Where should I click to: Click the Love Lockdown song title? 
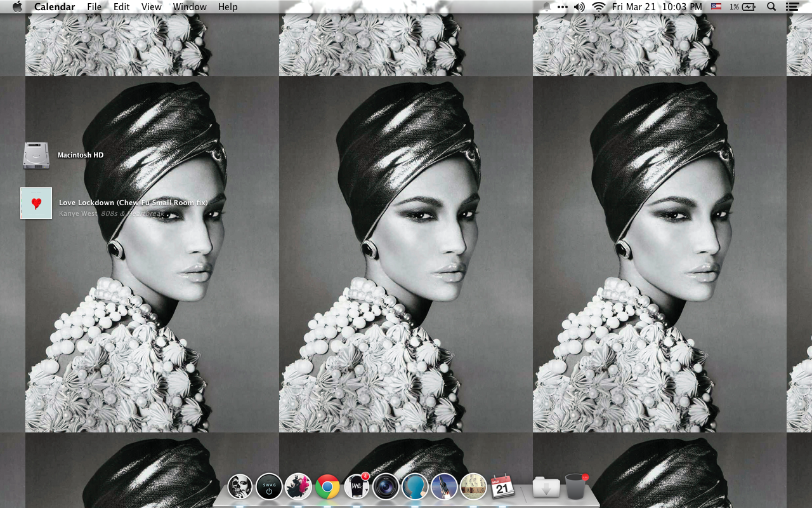click(133, 203)
